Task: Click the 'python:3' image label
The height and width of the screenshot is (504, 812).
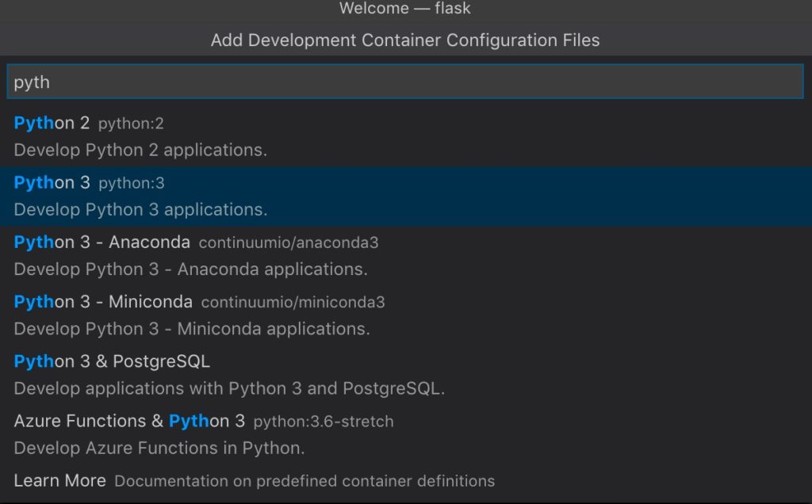Action: 132,183
